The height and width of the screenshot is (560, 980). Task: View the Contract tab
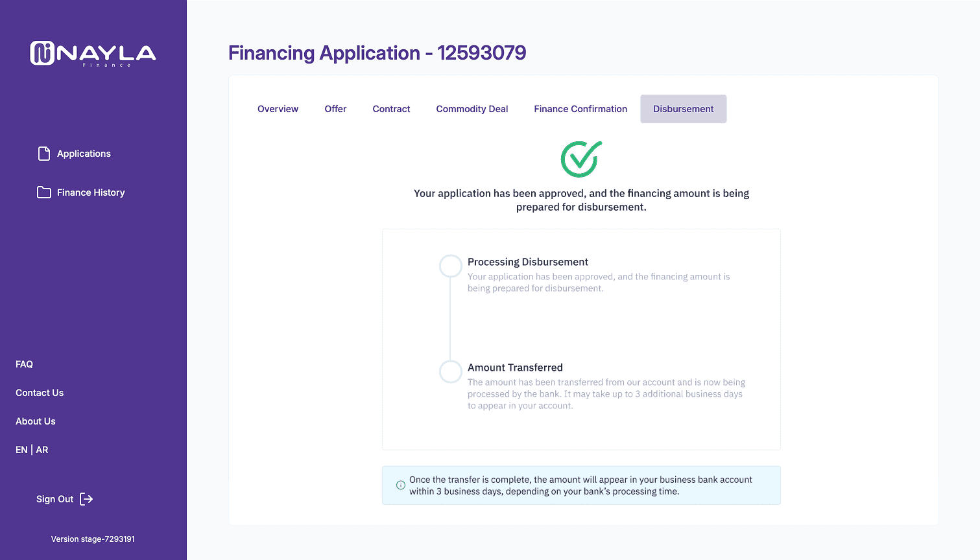(x=391, y=109)
